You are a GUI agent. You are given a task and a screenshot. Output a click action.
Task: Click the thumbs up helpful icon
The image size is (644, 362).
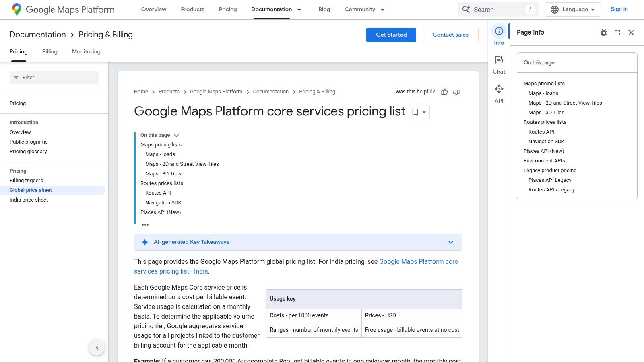444,92
